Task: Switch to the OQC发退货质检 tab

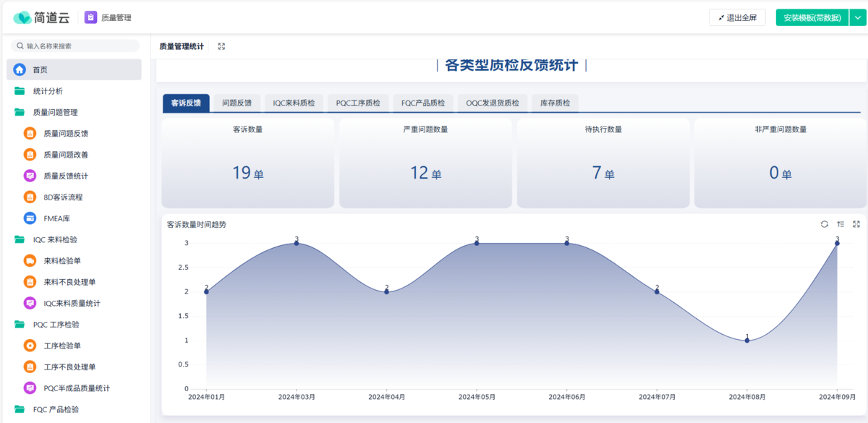Action: [x=493, y=103]
